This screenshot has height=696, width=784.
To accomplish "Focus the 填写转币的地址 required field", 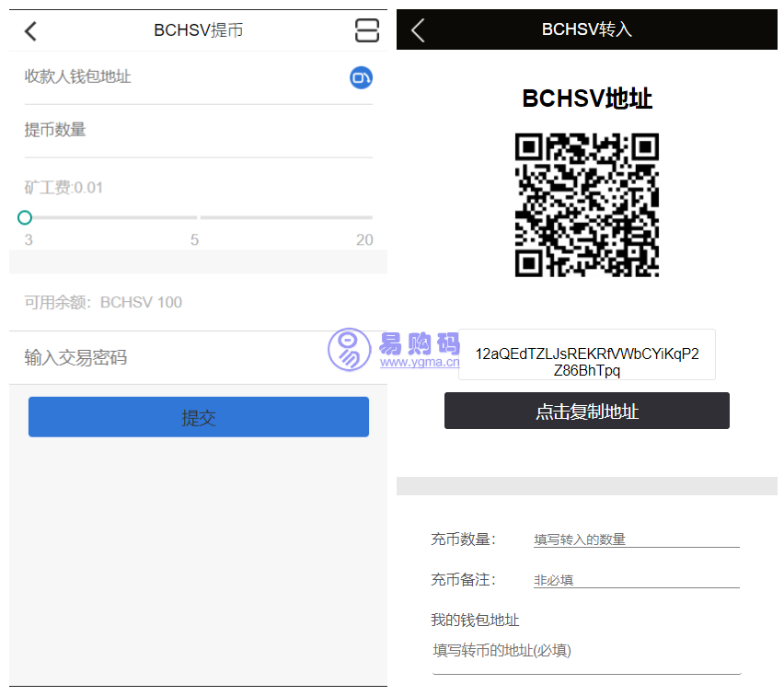I will pos(586,651).
